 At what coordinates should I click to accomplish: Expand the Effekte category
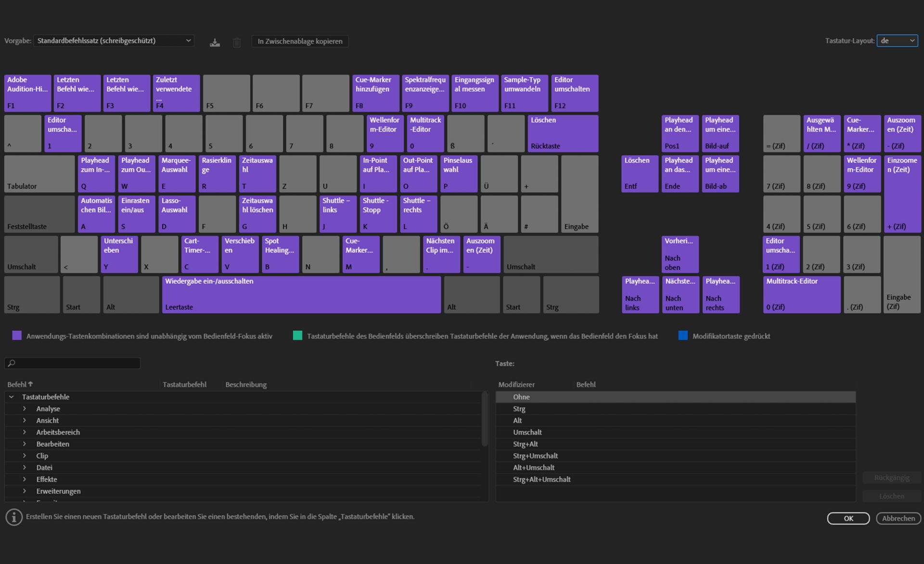[25, 479]
